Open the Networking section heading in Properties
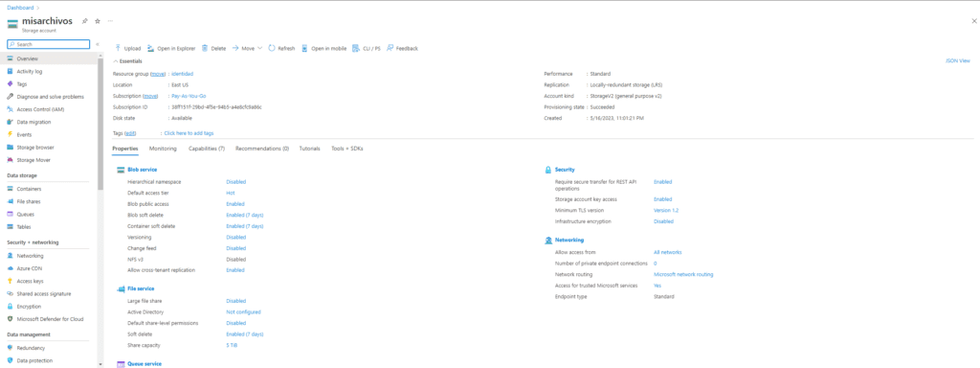The width and height of the screenshot is (980, 368). [569, 240]
